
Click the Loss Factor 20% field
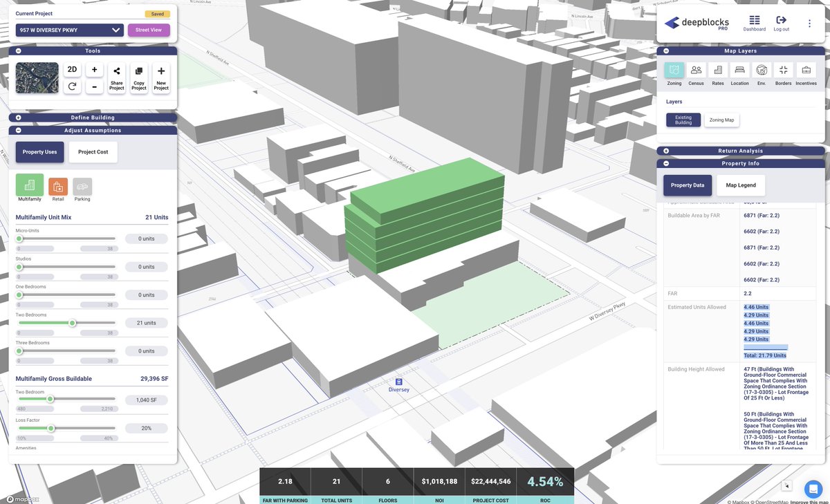click(x=146, y=428)
